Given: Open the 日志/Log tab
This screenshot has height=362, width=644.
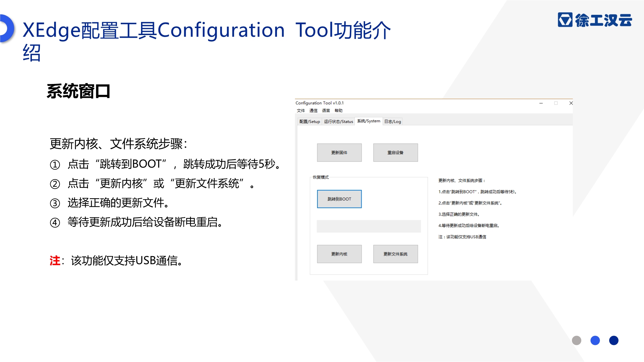Looking at the screenshot, I should [x=393, y=122].
